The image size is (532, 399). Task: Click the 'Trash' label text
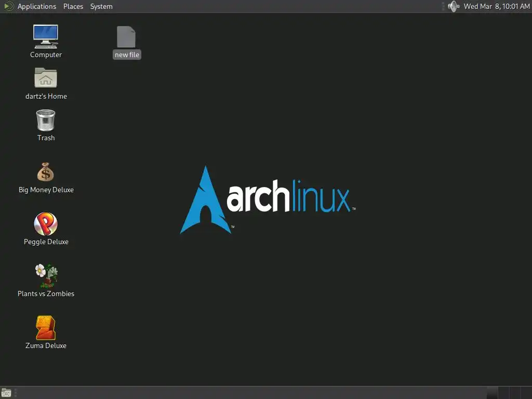click(x=46, y=138)
